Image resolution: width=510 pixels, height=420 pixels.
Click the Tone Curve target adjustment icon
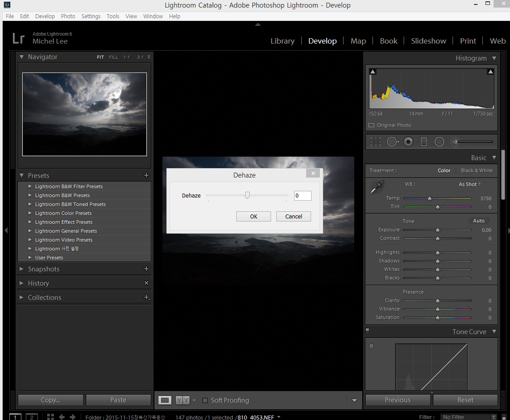pos(371,346)
